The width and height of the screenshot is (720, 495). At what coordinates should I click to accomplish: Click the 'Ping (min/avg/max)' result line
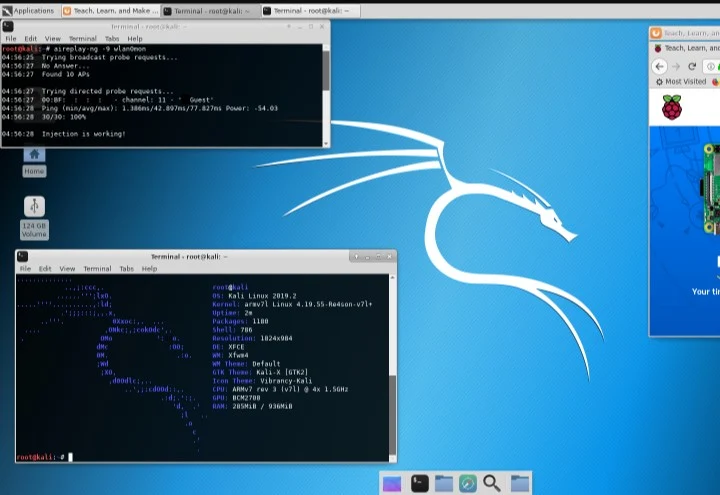(160, 108)
